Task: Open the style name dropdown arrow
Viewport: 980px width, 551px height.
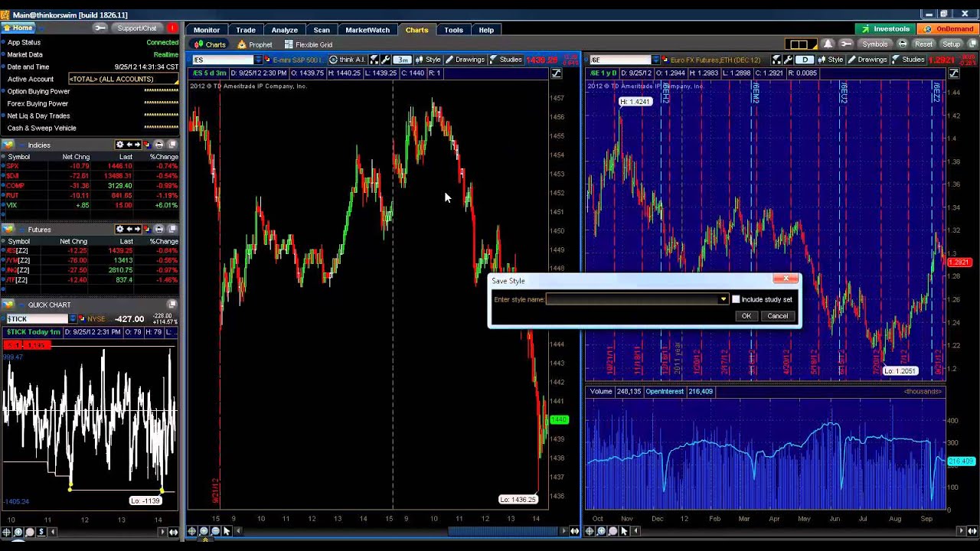Action: [723, 299]
